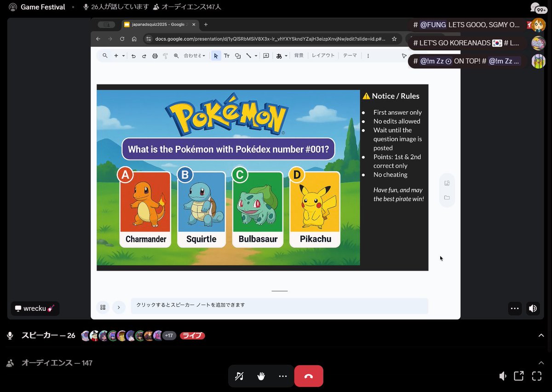
Task: Raise hand to request to speak
Action: [261, 376]
